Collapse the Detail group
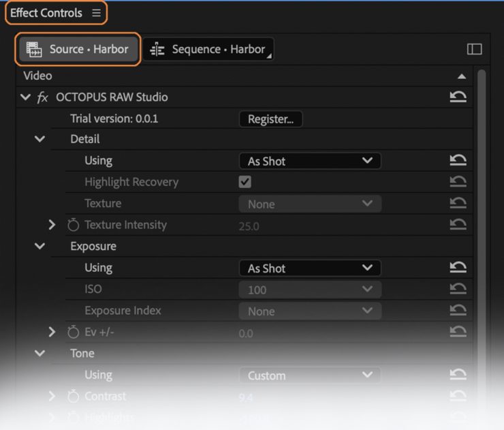Screen dimensions: 504x430 40,139
